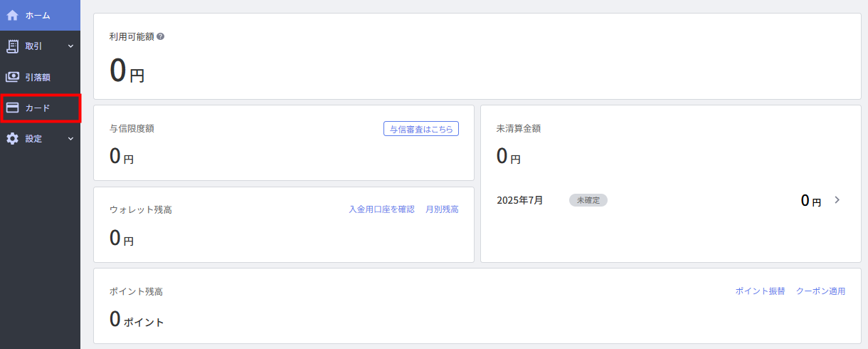868x349 pixels.
Task: Click the 未確定 status badge
Action: pos(588,200)
